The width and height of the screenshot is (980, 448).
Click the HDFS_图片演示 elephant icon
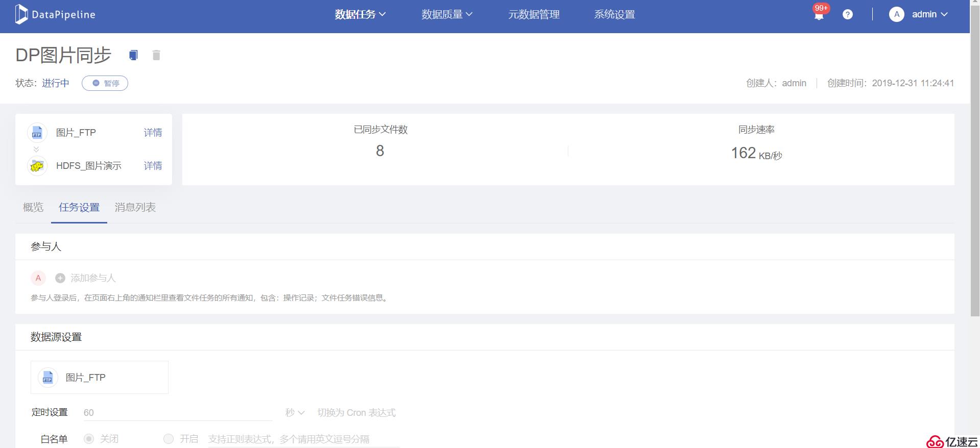coord(37,166)
